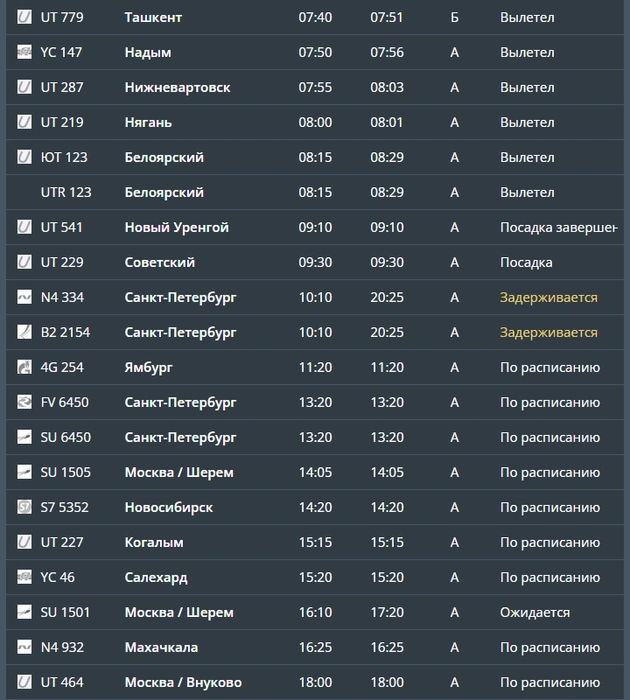Click Вылетел status for flight UT 779
This screenshot has width=630, height=700.
527,17
